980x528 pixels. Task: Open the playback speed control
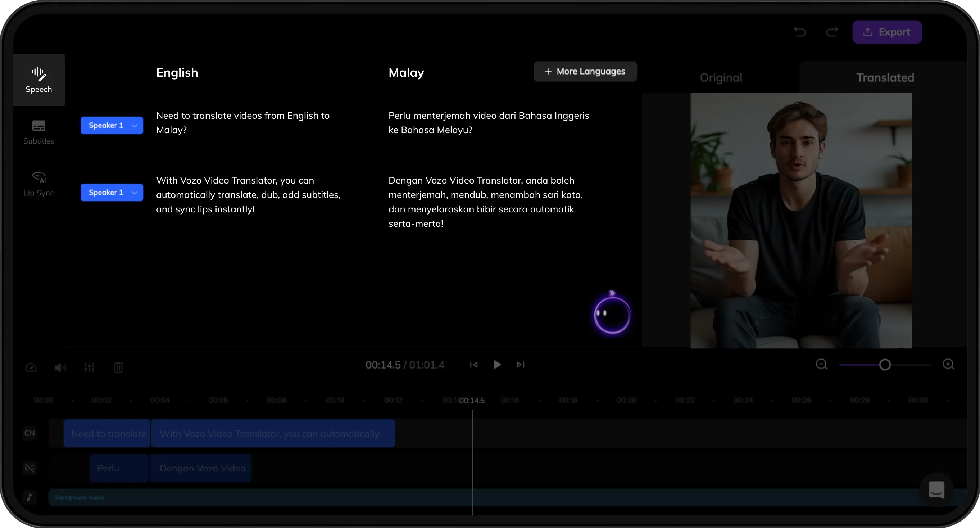[31, 367]
